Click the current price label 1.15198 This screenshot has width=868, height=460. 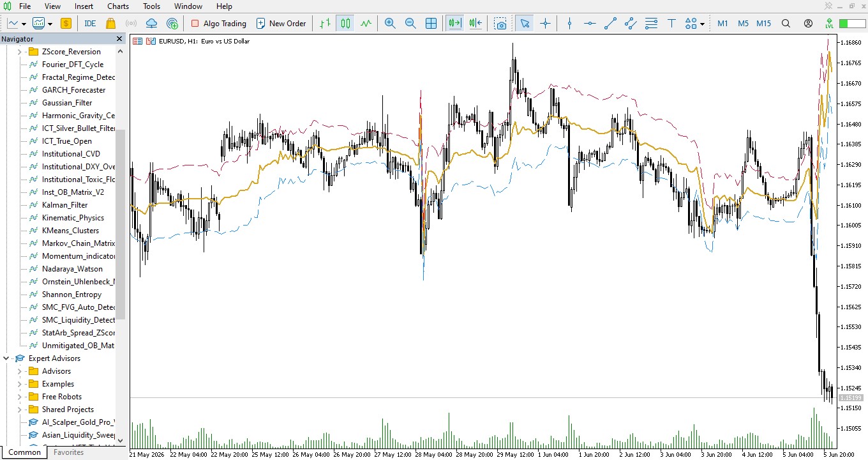pyautogui.click(x=851, y=398)
